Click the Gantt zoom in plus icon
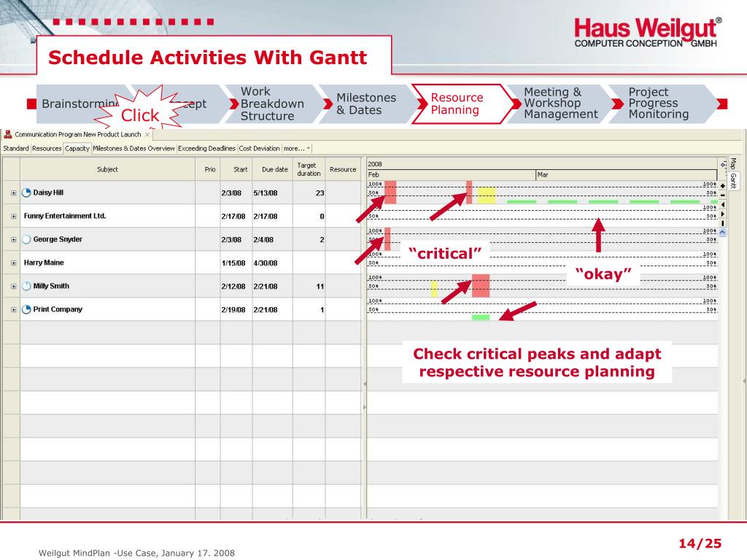Viewport: 747px width, 560px height. [723, 186]
